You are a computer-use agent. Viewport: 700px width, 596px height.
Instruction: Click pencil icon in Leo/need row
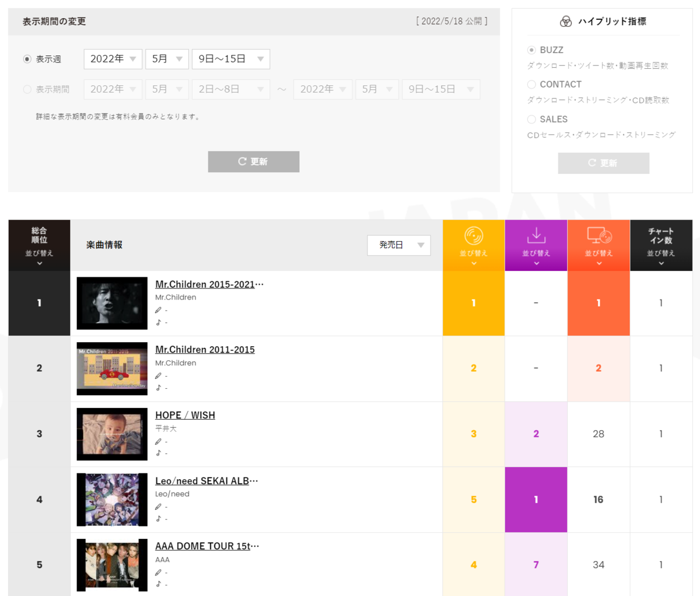[158, 507]
